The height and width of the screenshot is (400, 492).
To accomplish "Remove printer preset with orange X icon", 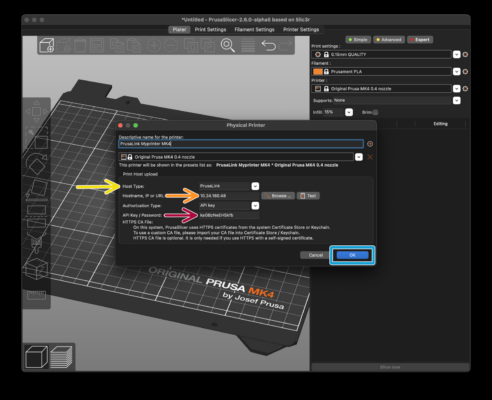I will click(x=370, y=157).
